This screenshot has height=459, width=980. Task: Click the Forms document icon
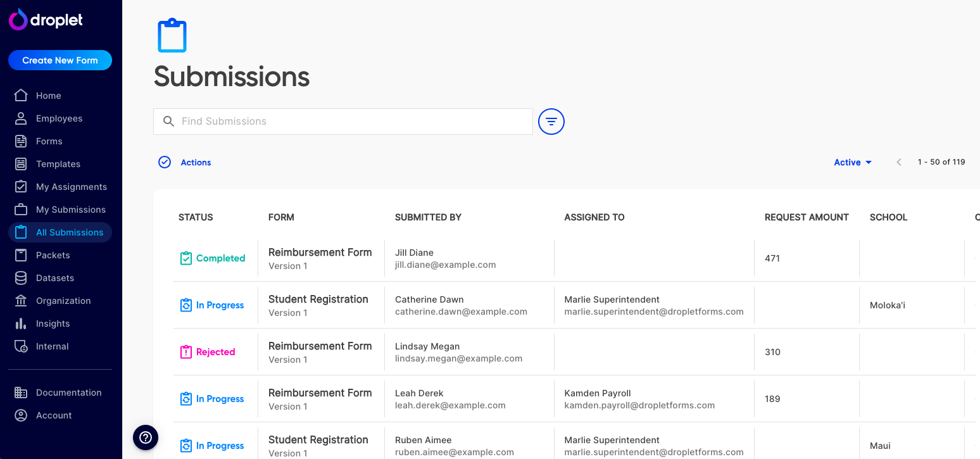[21, 141]
